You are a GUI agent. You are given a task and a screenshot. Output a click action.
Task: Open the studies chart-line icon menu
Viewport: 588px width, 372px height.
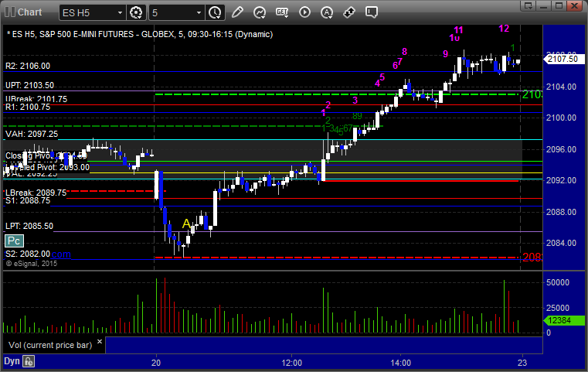coord(260,12)
